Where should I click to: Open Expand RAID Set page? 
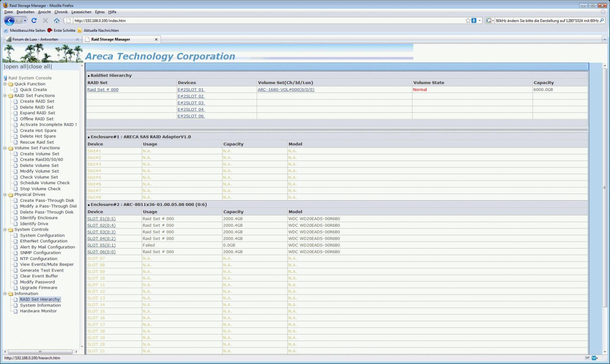tap(38, 113)
